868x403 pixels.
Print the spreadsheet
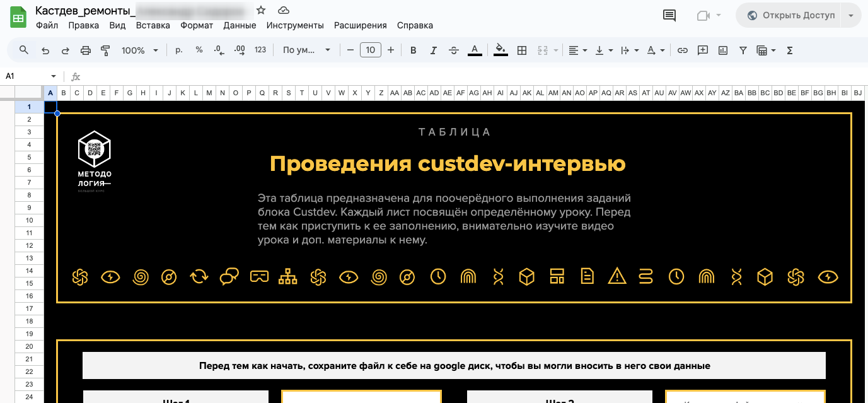(86, 50)
